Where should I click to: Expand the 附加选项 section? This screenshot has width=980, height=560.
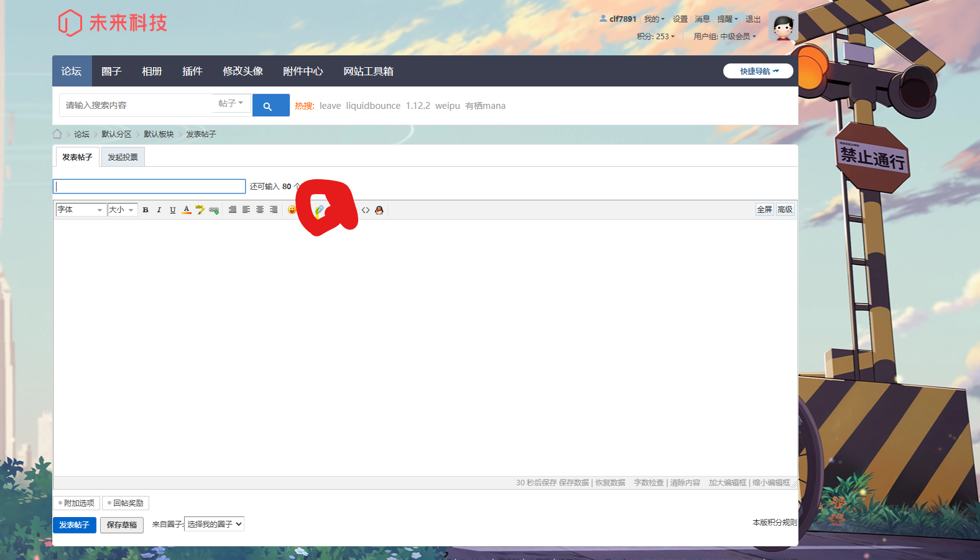click(x=76, y=503)
